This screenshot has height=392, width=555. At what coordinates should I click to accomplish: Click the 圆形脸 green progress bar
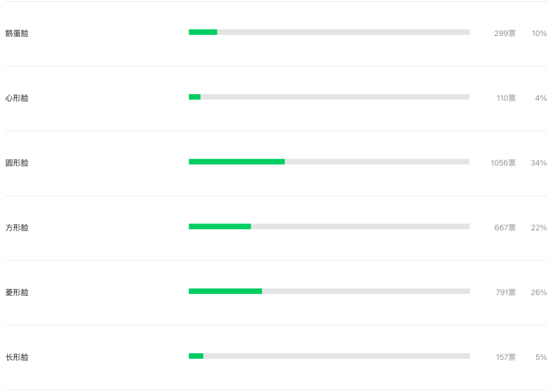[x=237, y=161]
